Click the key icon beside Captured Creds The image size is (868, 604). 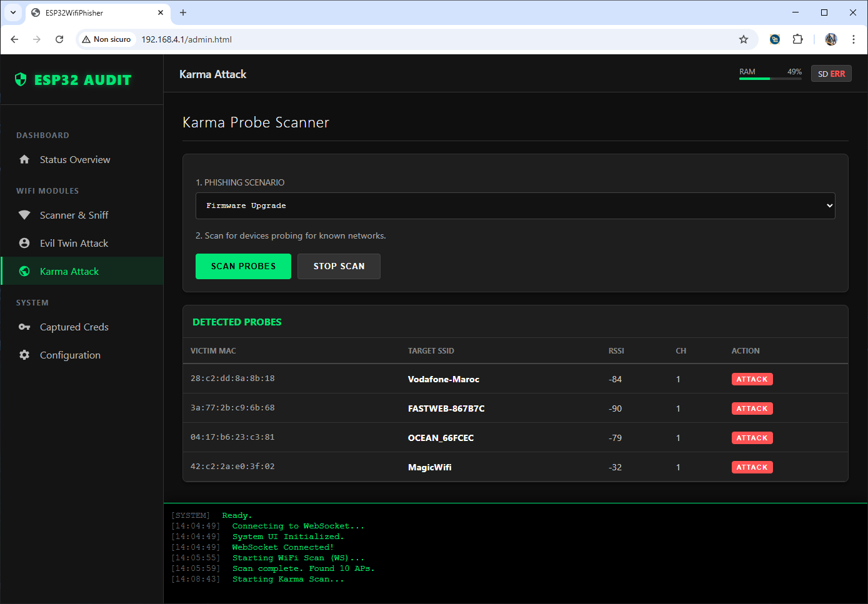click(24, 327)
